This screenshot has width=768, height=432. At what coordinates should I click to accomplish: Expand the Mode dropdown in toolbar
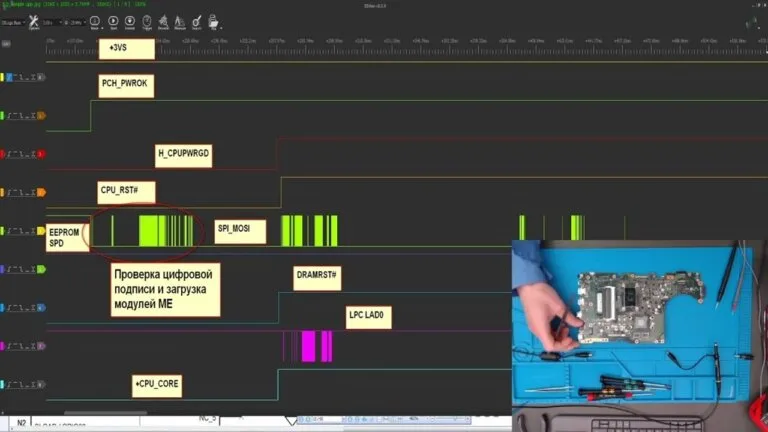click(96, 22)
